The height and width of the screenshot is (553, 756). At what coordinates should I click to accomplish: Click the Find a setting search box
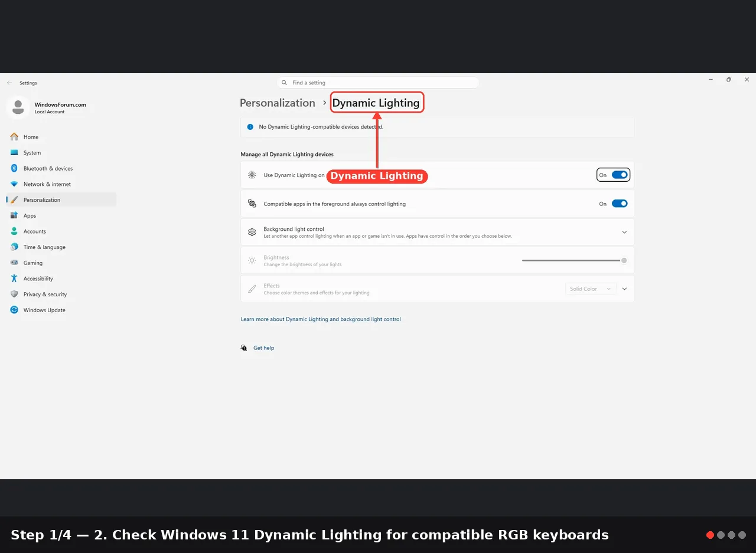coord(378,83)
